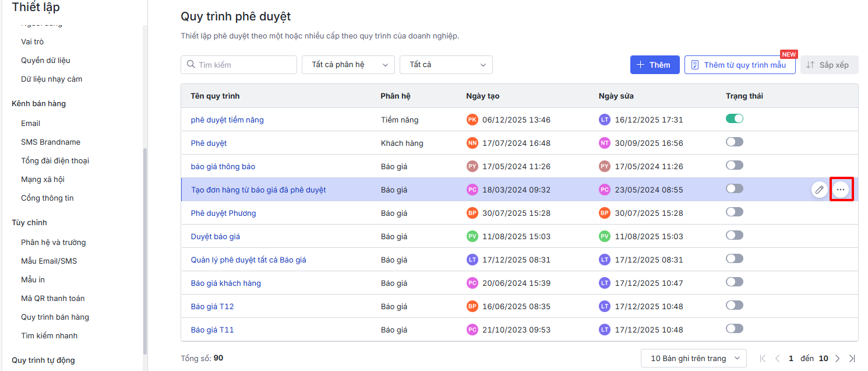Screen dimensions: 868x371
Task: Turn on status toggle for 'Báo giá T11'
Action: [735, 329]
